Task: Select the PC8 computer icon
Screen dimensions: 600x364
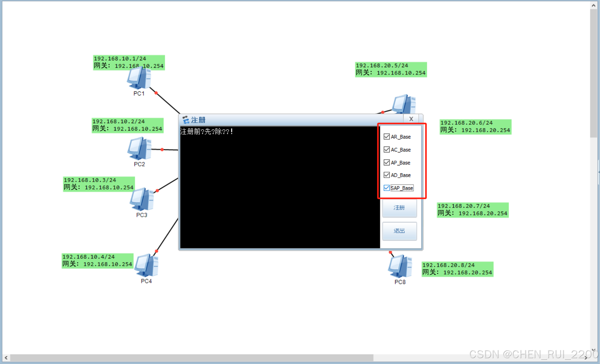Action: 400,266
